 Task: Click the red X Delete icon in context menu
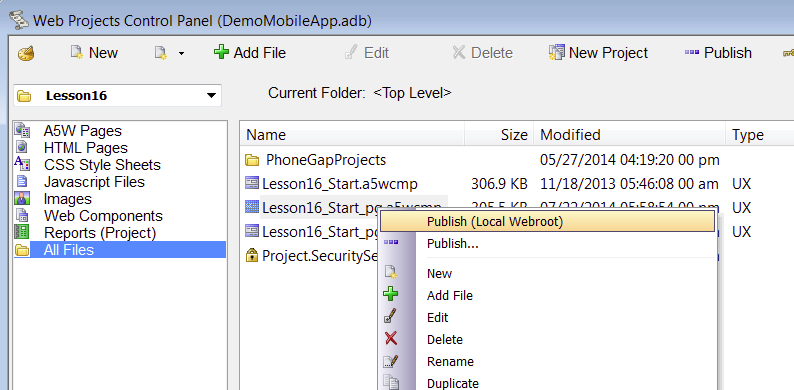point(391,338)
